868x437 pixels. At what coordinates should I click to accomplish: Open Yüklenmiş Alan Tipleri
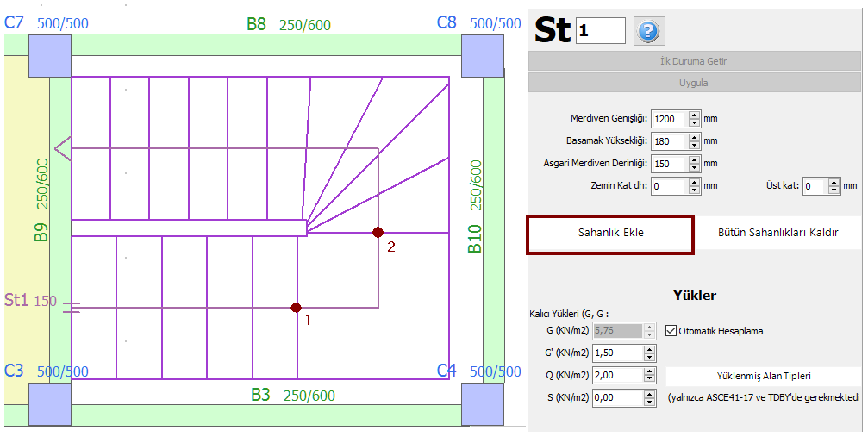coord(763,376)
